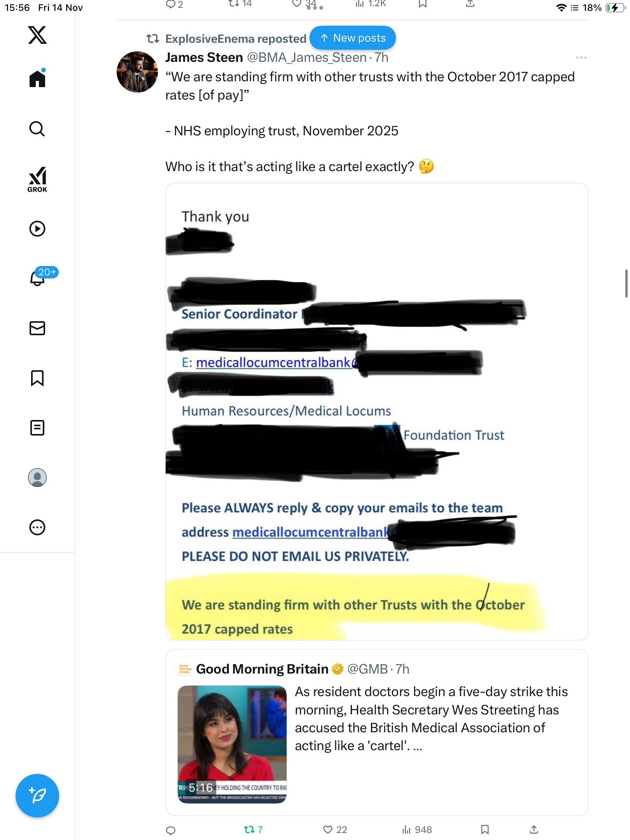Viewport: 630px width, 840px height.
Task: Open the video play icon in sidebar
Action: (37, 229)
